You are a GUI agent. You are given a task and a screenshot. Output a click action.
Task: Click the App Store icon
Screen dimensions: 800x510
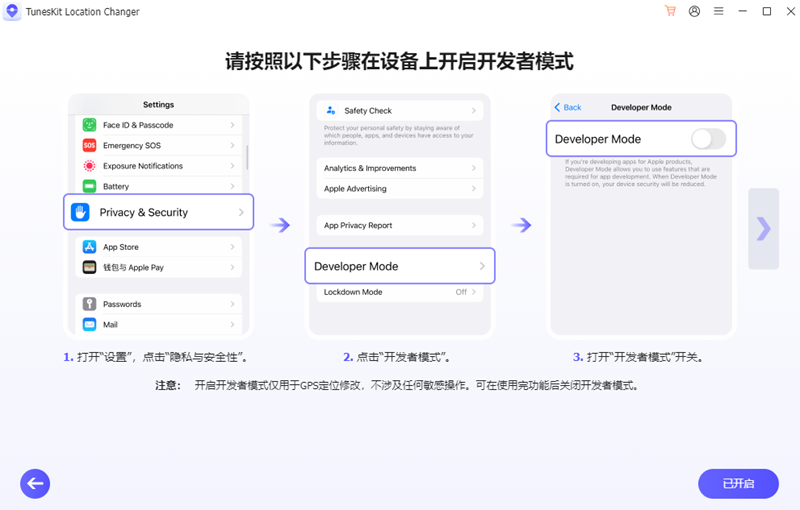click(89, 247)
